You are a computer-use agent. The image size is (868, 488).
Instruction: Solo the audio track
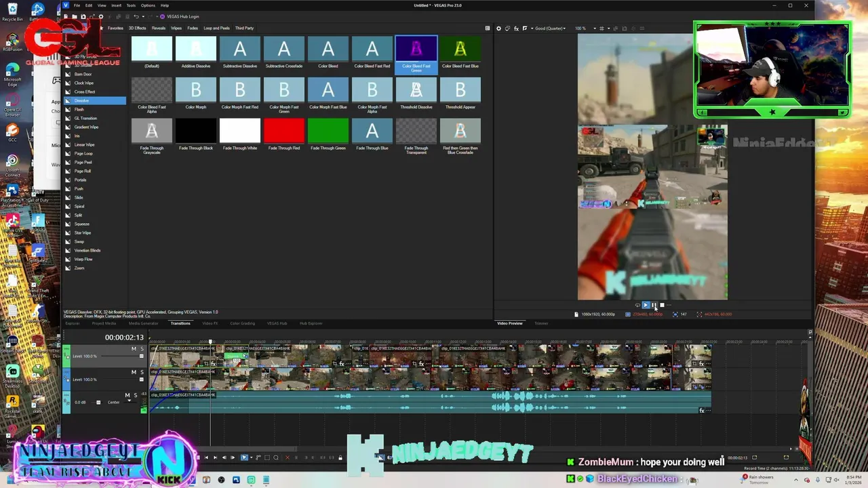pos(136,395)
